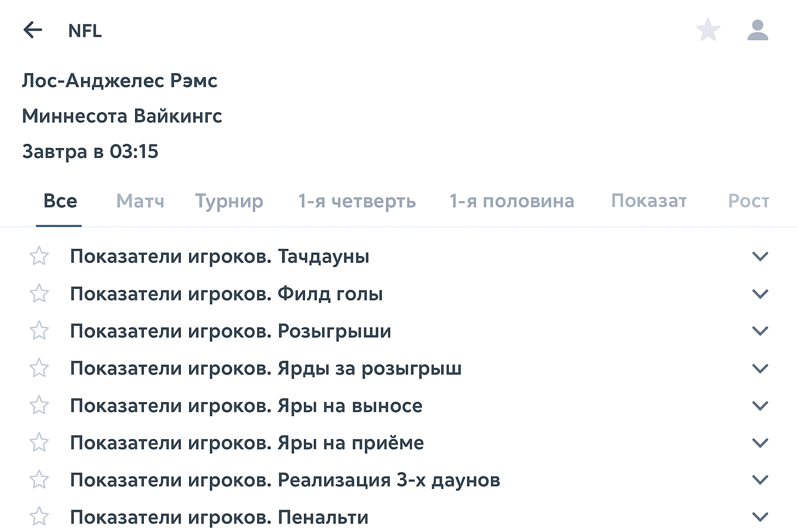Image resolution: width=798 pixels, height=532 pixels.
Task: Click the Лос-Анджелес Рэмс team name
Action: [119, 81]
